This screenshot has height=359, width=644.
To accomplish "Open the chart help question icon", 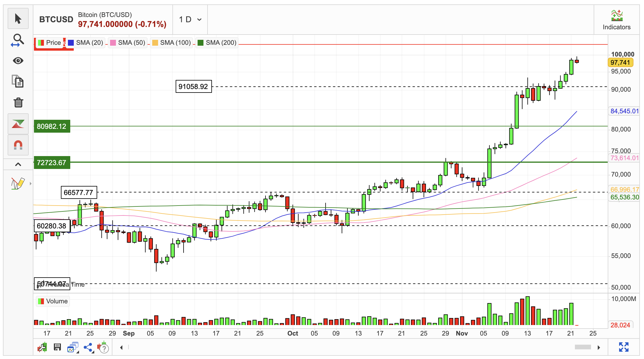I will tap(103, 348).
